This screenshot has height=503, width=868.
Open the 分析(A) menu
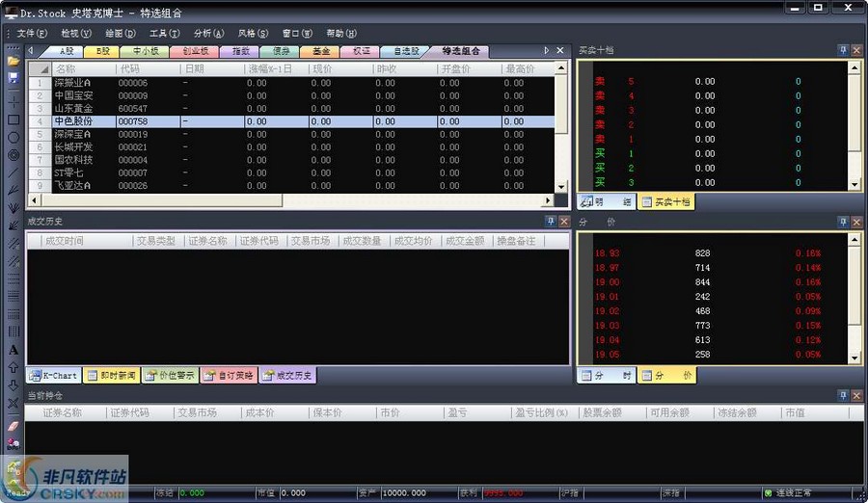pos(208,33)
